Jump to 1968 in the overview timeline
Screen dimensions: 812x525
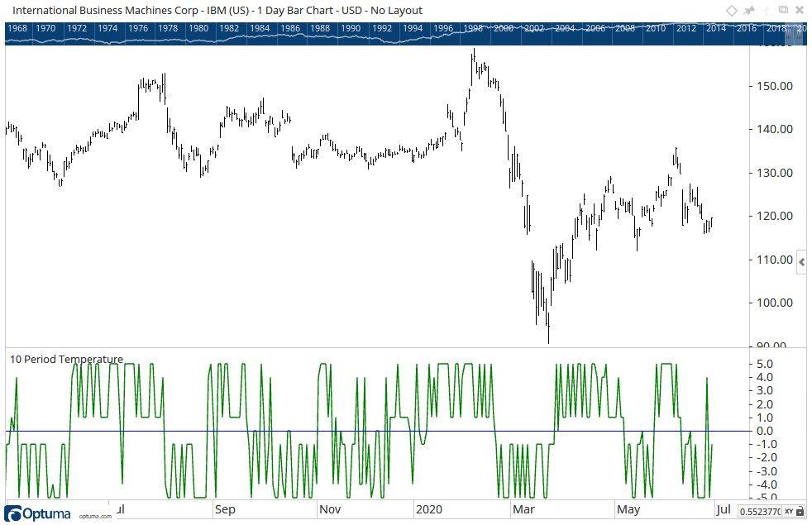[17, 28]
